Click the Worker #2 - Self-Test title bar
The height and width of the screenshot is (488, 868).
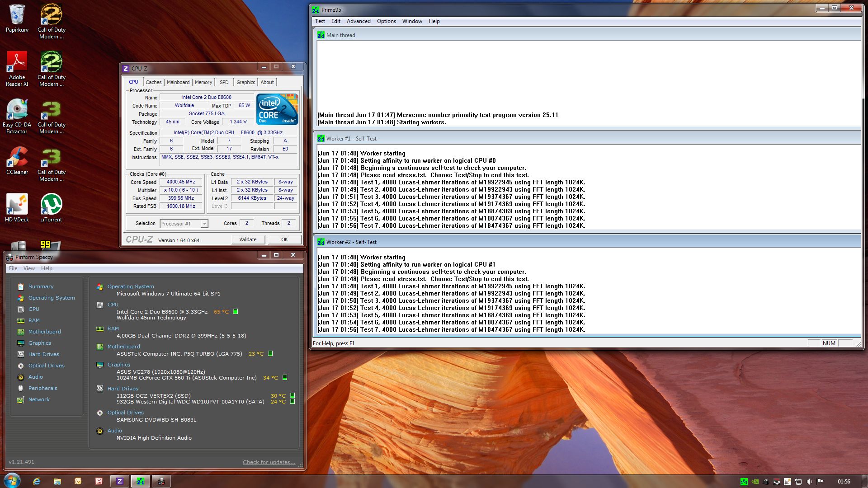click(587, 242)
